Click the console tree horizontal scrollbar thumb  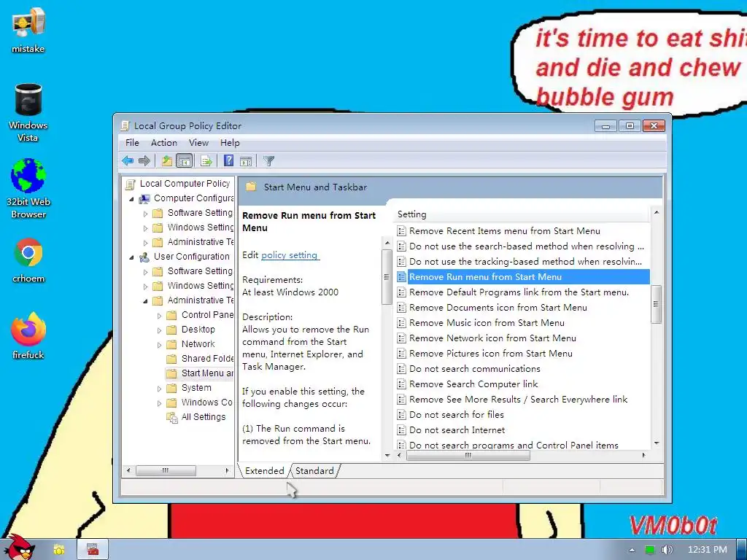coord(166,470)
